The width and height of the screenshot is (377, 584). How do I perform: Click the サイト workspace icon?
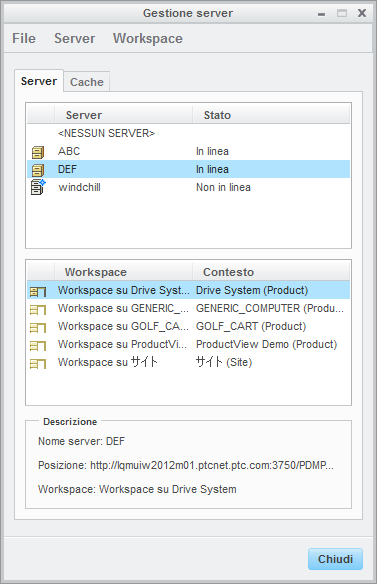click(x=38, y=363)
